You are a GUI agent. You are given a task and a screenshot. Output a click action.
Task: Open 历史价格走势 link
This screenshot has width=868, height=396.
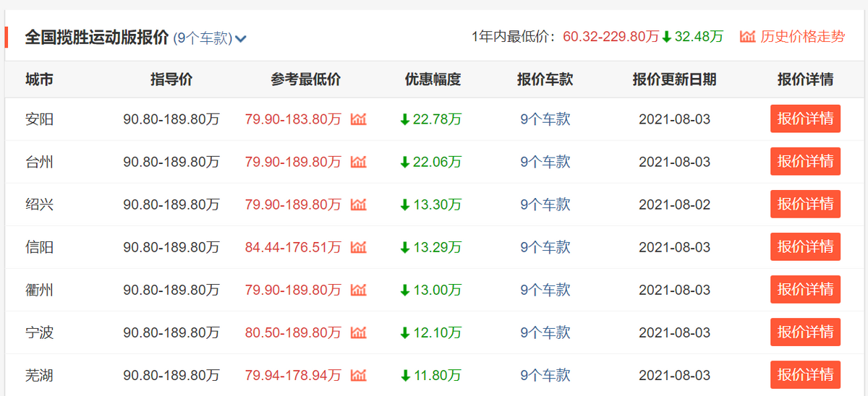click(802, 36)
